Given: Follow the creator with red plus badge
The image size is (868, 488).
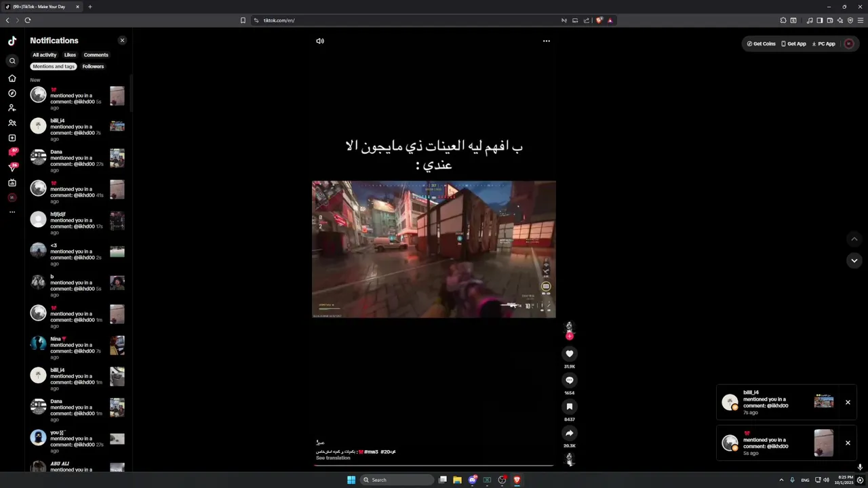Looking at the screenshot, I should [x=570, y=336].
